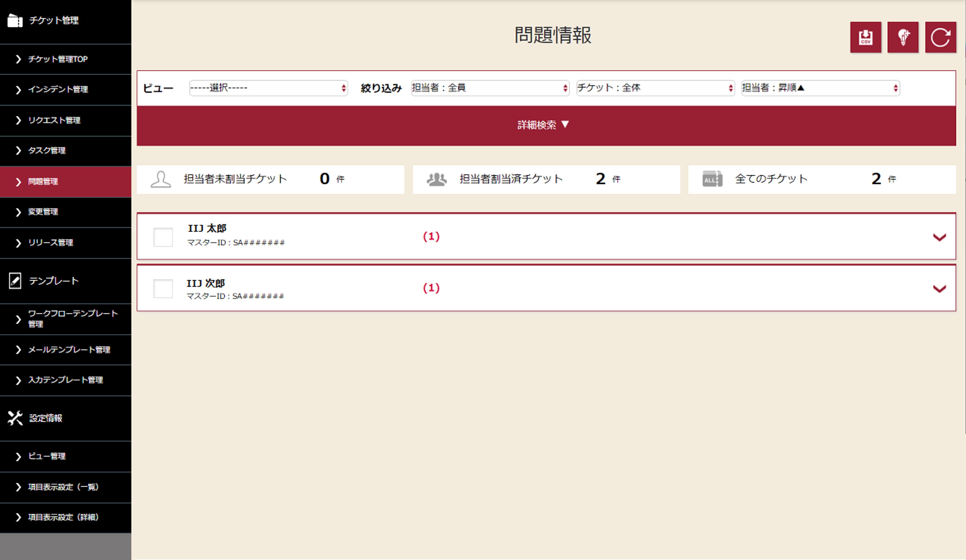Open 項目表示設定（詳細） menu item
Screen dimensions: 966x560
[x=66, y=517]
